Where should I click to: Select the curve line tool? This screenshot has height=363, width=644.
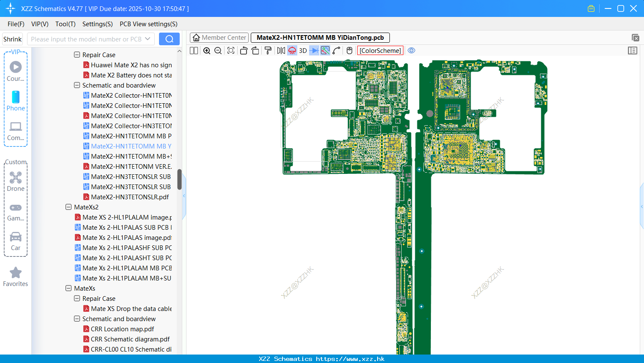(337, 50)
